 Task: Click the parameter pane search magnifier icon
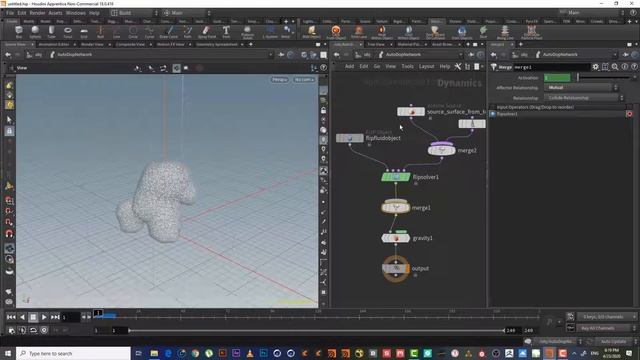[x=615, y=67]
